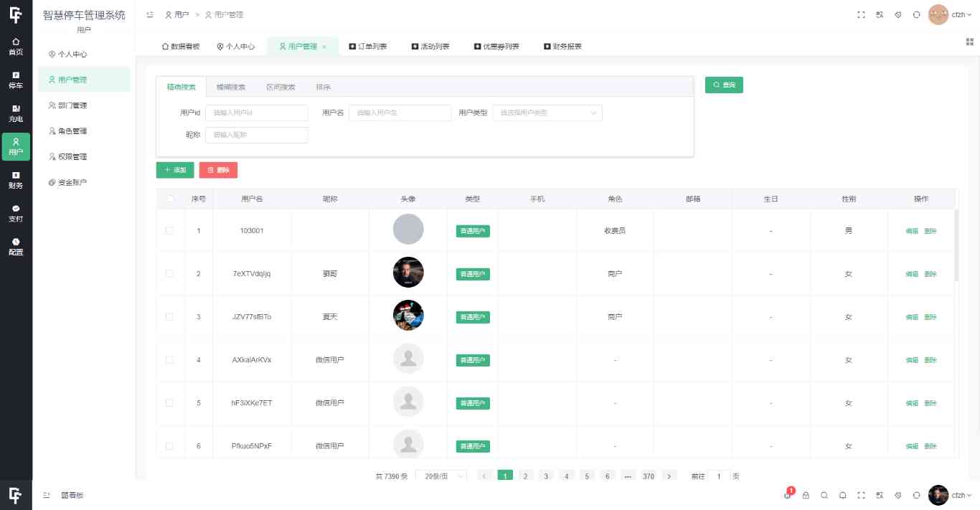Image resolution: width=980 pixels, height=510 pixels.
Task: Open the 支付 payment module in sidebar
Action: click(16, 214)
